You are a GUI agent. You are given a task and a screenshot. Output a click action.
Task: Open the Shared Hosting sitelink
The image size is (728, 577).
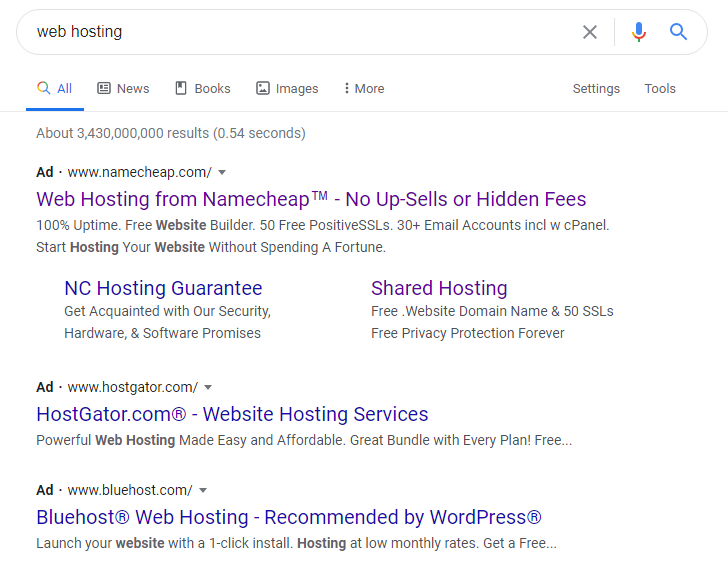[x=439, y=288]
